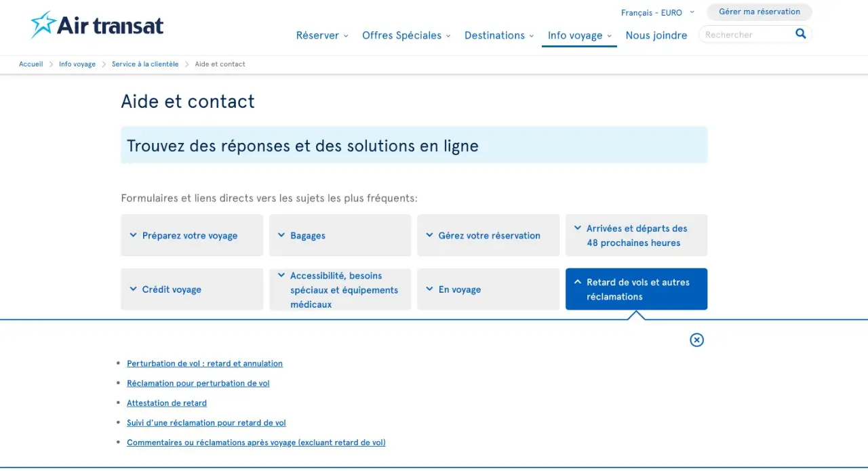This screenshot has width=868, height=471.
Task: Click the magnifier search icon
Action: 801,34
